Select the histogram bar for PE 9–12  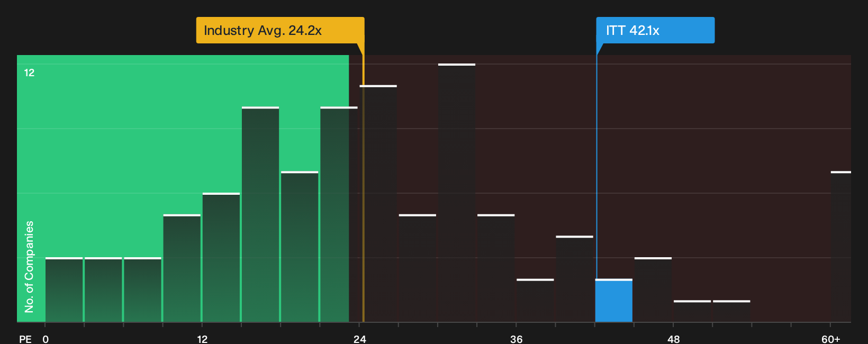[182, 268]
